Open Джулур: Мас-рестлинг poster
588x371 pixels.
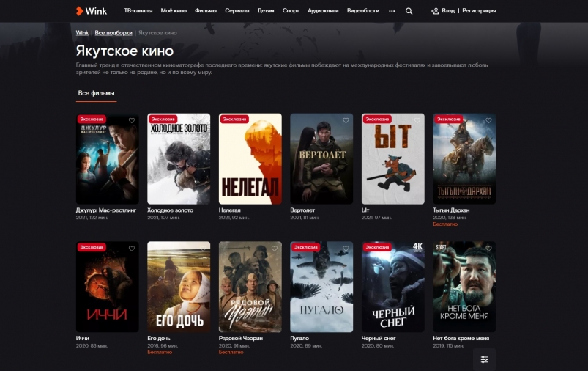point(107,159)
